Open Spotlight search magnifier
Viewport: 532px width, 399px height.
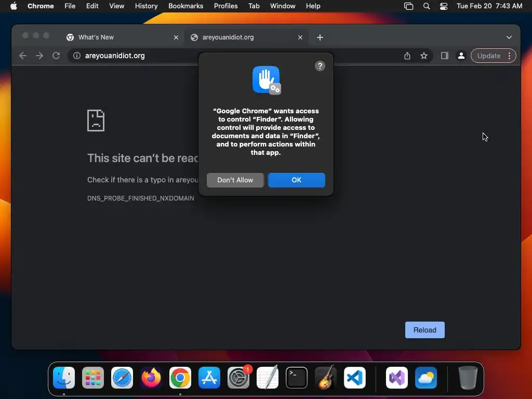click(427, 6)
